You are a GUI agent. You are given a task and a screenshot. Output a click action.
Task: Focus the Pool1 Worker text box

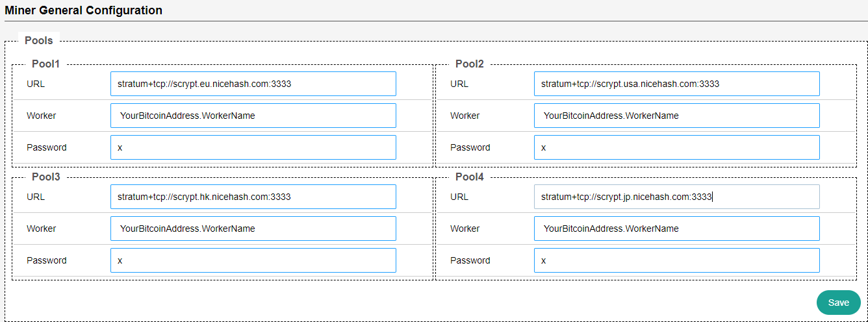[x=253, y=116]
